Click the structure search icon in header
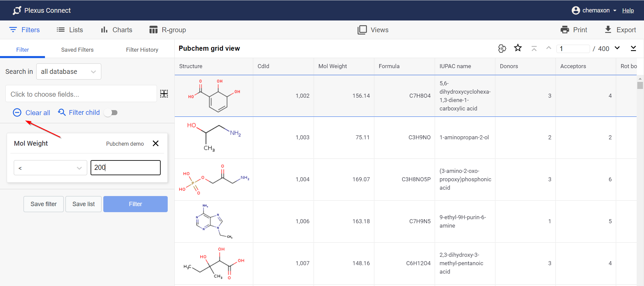644x286 pixels. point(502,49)
